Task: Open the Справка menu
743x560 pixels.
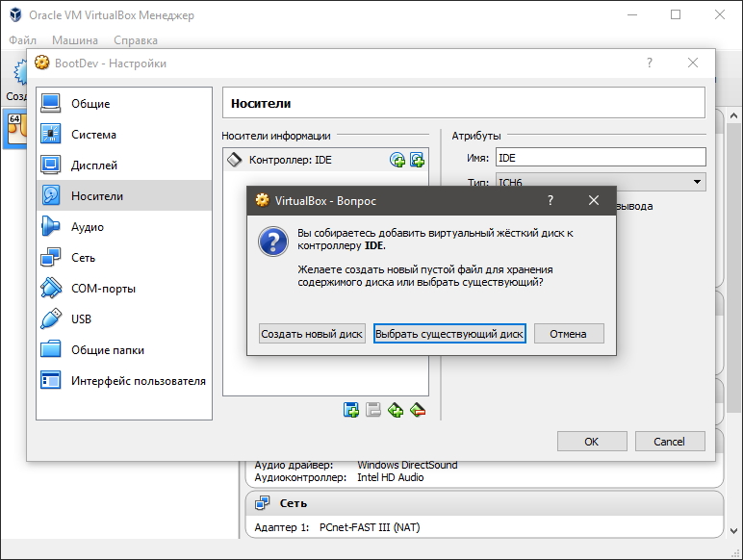Action: tap(136, 40)
